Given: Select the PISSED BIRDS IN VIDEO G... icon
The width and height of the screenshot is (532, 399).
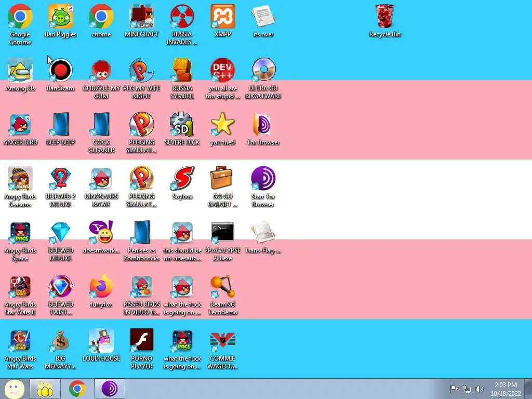Looking at the screenshot, I should pyautogui.click(x=141, y=295).
